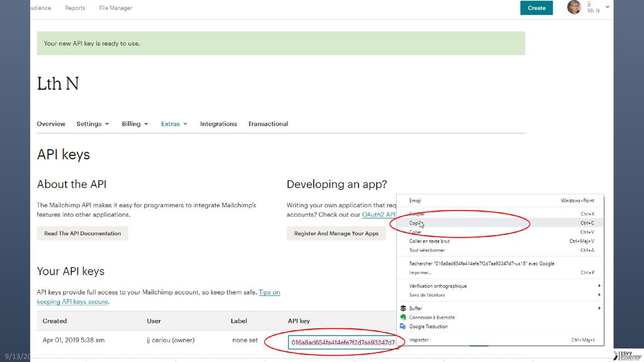Screen dimensions: 644x362
Task: Expand the Settings dropdown tab
Action: (93, 124)
